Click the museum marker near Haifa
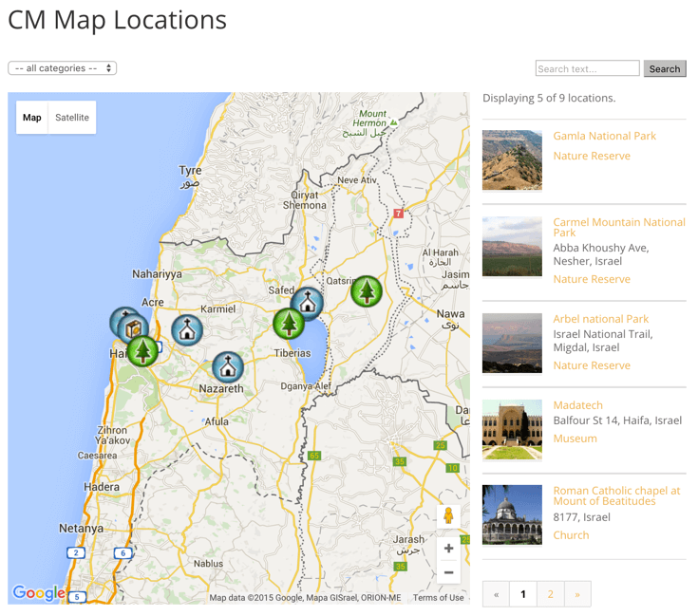Image resolution: width=698 pixels, height=616 pixels. click(x=134, y=329)
